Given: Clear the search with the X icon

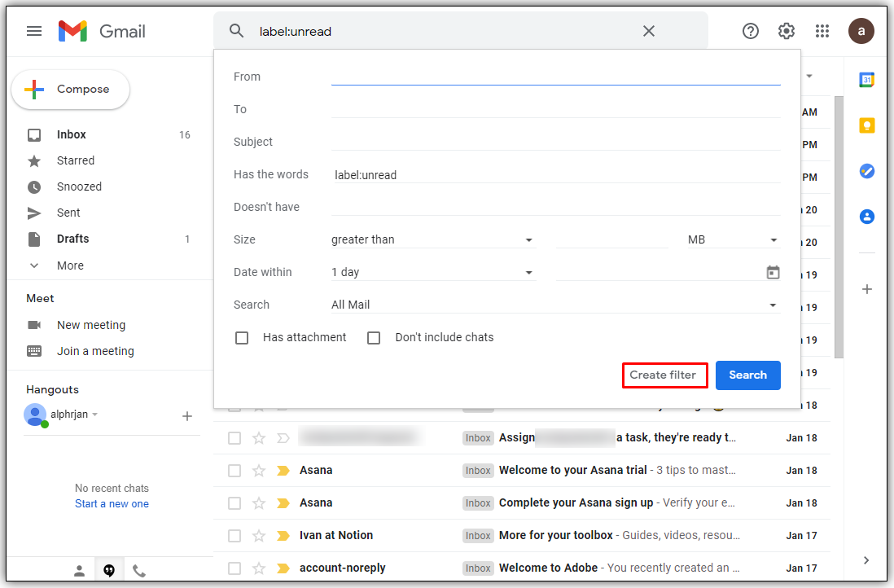Looking at the screenshot, I should tap(649, 31).
